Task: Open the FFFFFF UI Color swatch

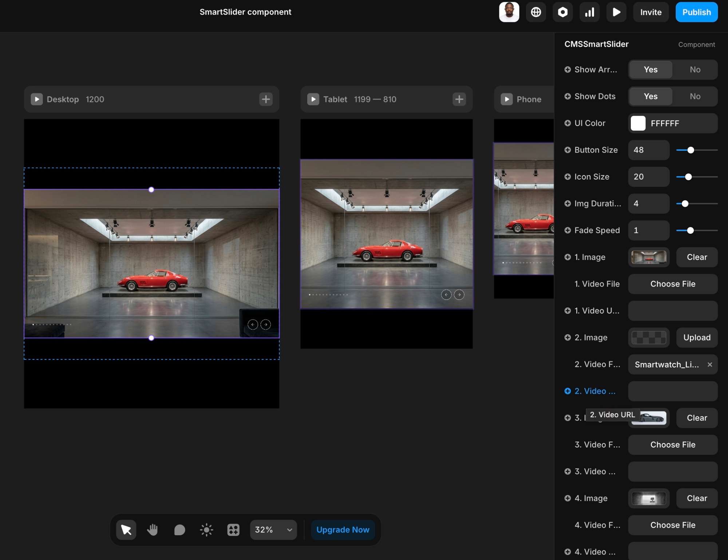Action: (638, 123)
